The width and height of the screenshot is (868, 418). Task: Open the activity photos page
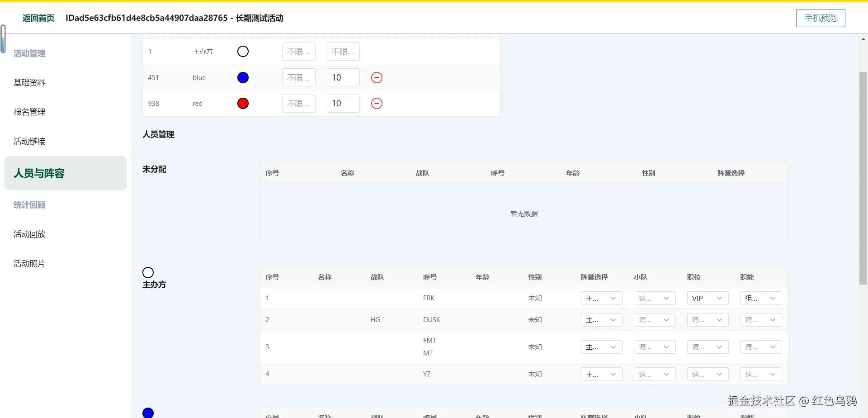click(x=29, y=264)
